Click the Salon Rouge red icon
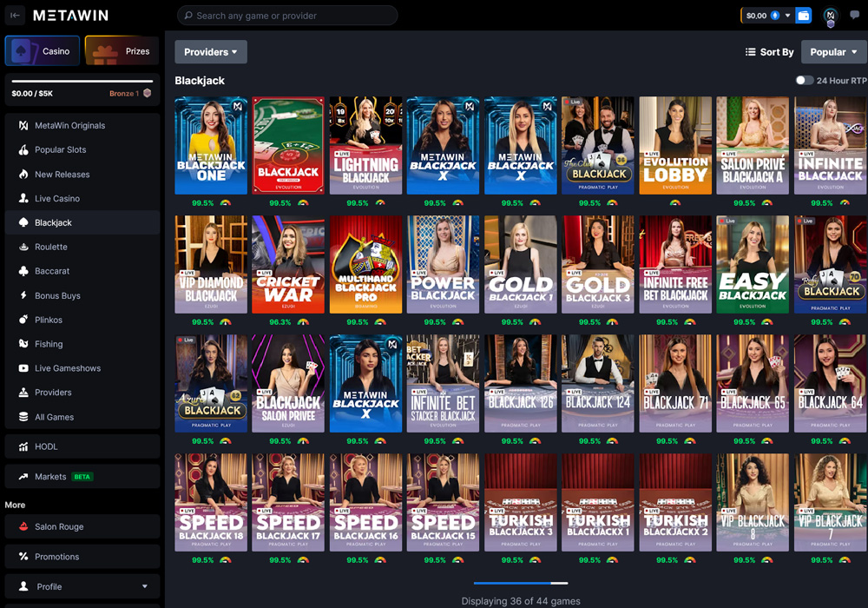 [x=23, y=526]
